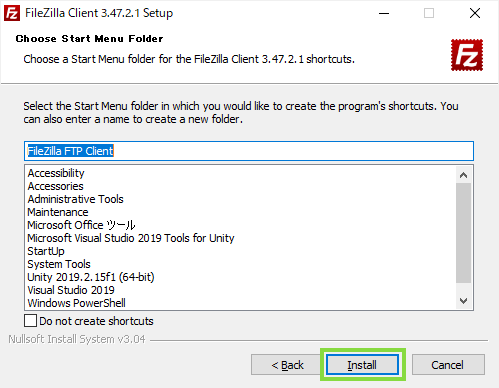Viewport: 499px width, 388px height.
Task: Cancel the setup wizard
Action: click(x=448, y=365)
